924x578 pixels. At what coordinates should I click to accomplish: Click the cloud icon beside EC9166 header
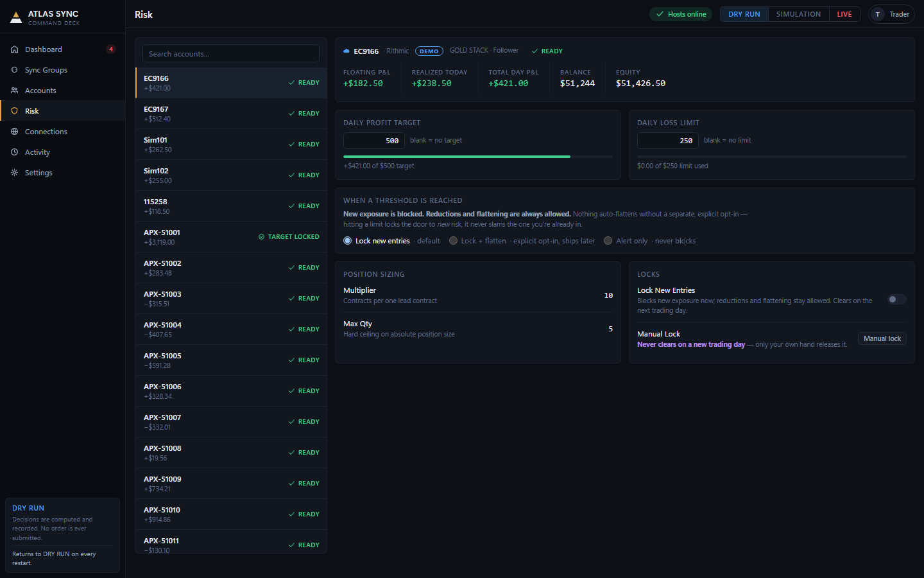click(346, 51)
